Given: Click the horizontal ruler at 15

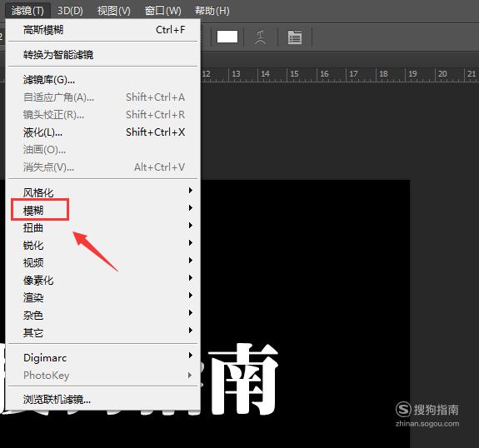Looking at the screenshot, I should coord(294,74).
